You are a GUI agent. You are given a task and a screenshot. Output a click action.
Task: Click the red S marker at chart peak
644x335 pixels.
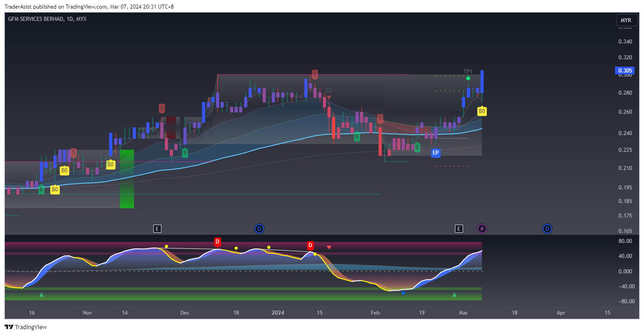tap(315, 74)
